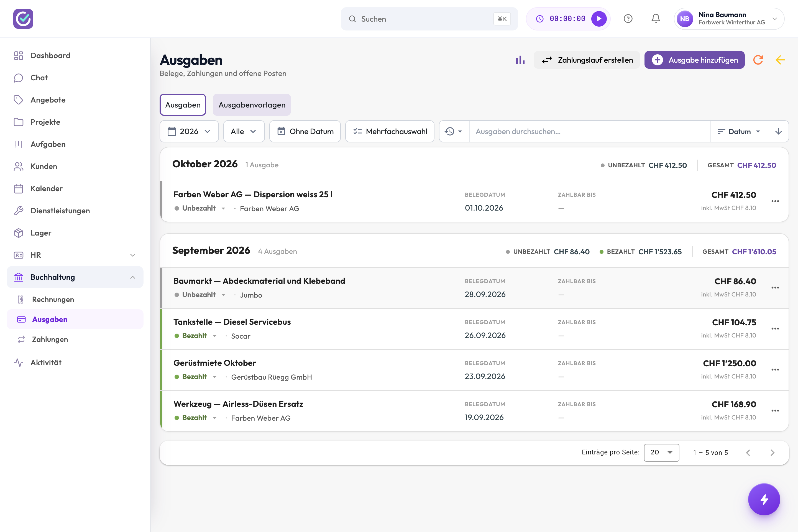Click Ausgabe hinzufügen button

coord(694,60)
